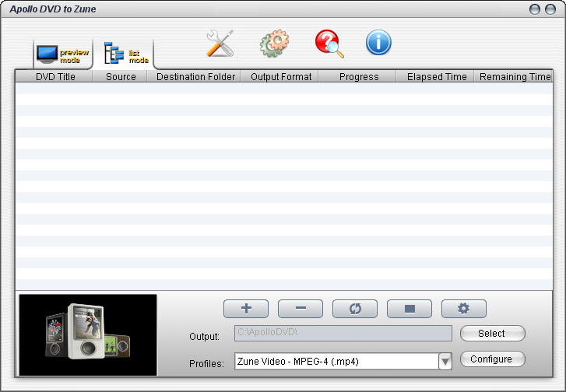The height and width of the screenshot is (392, 566).
Task: Click the small gear options button
Action: [464, 309]
